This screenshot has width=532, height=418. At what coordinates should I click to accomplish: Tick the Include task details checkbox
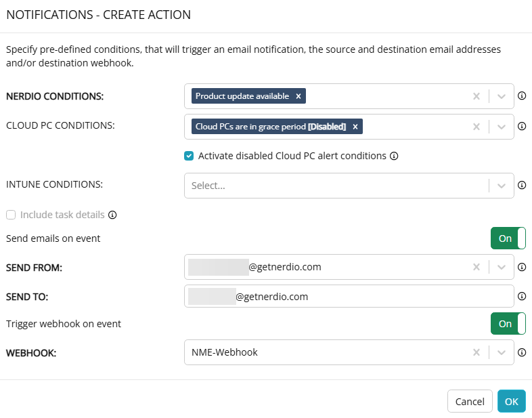11,215
